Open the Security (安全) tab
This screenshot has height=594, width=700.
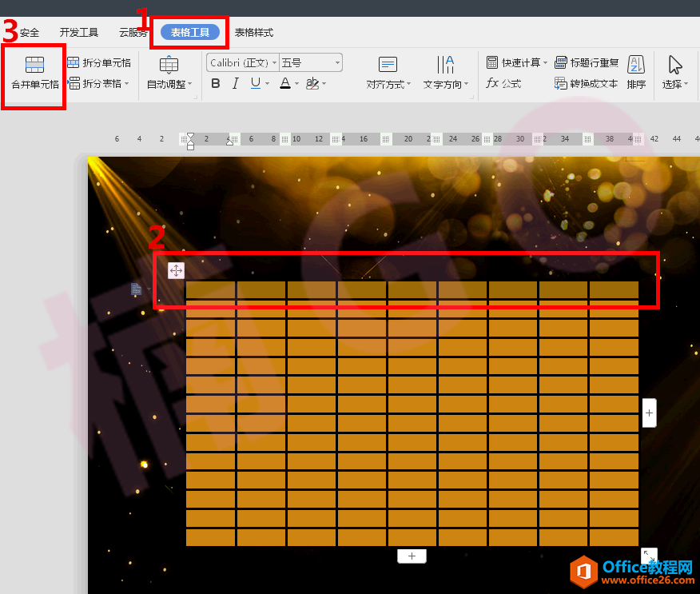tap(30, 32)
